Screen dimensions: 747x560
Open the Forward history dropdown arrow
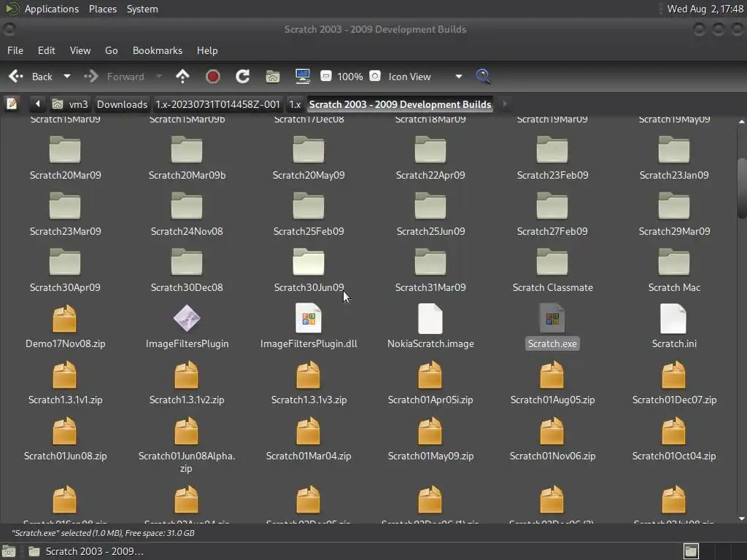point(159,76)
